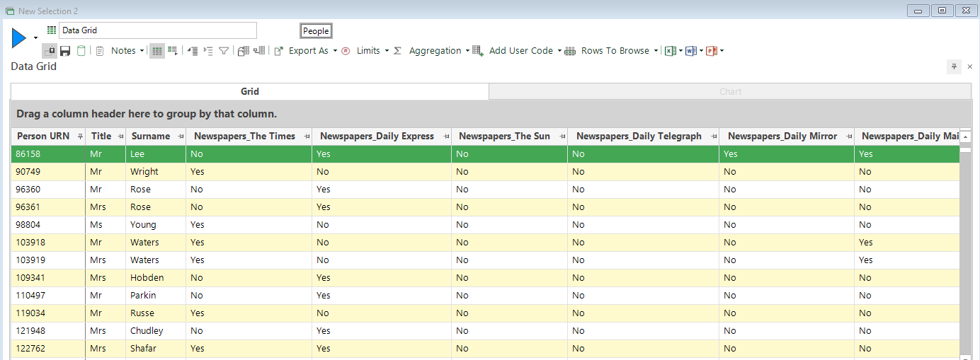This screenshot has height=360, width=980.
Task: Click the grid rows with arrow icon
Action: 172,51
